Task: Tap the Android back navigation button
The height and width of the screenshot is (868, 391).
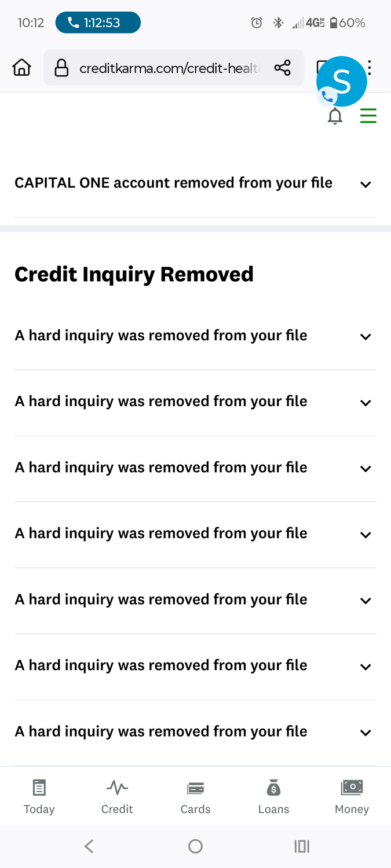Action: [89, 847]
